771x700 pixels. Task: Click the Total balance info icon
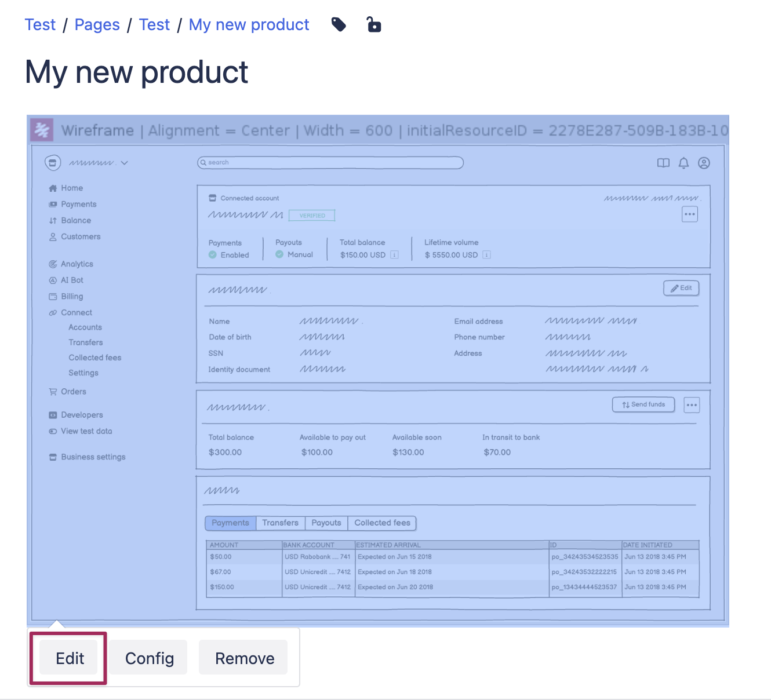394,254
